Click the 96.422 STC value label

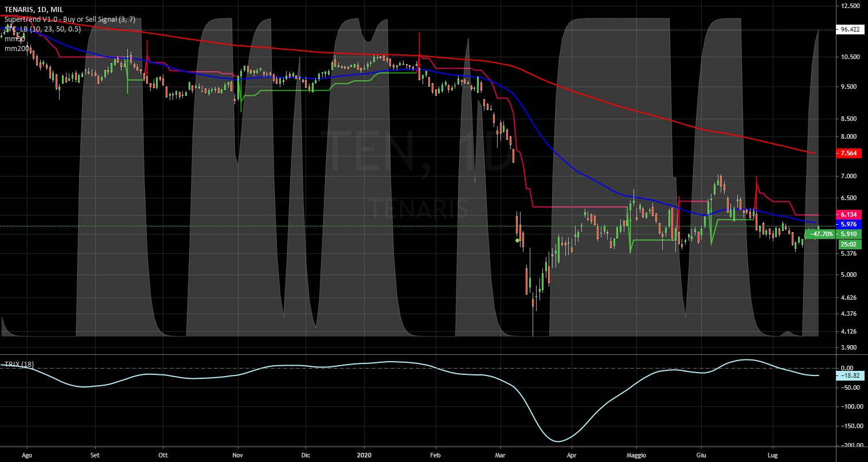(x=849, y=29)
